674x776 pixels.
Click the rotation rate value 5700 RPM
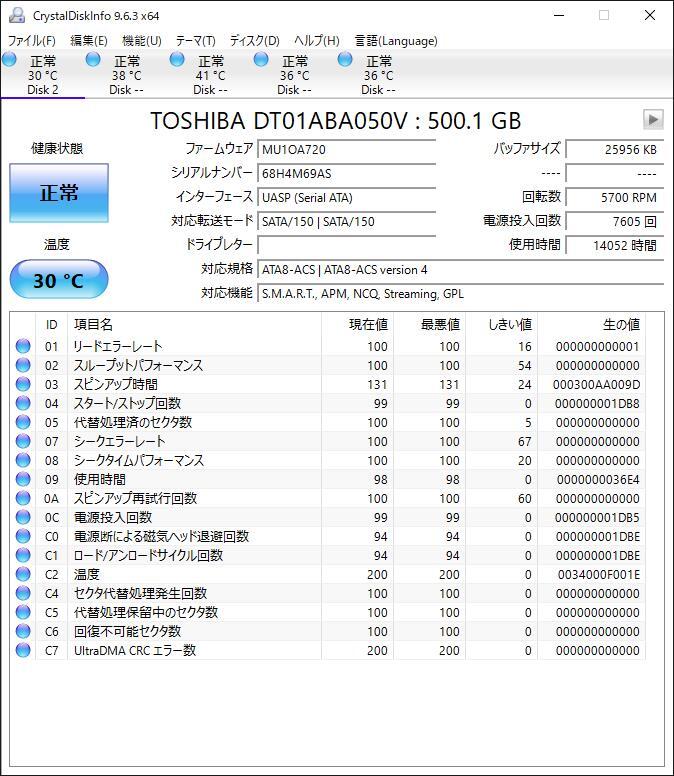tap(615, 197)
